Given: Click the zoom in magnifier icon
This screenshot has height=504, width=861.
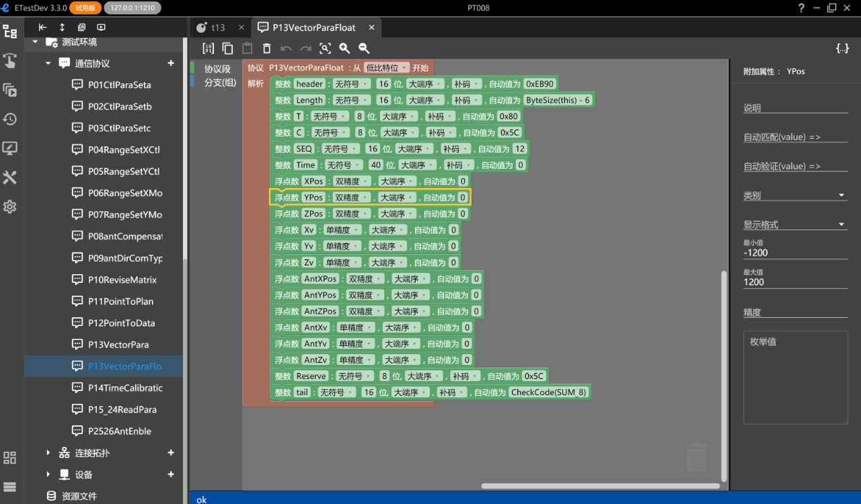Looking at the screenshot, I should [344, 48].
